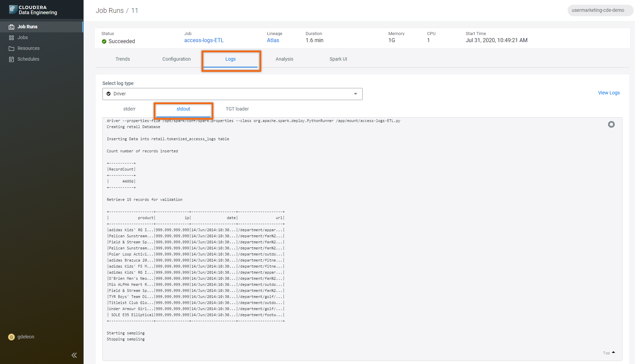
Task: Open the access-logs-ETL job link
Action: point(204,40)
